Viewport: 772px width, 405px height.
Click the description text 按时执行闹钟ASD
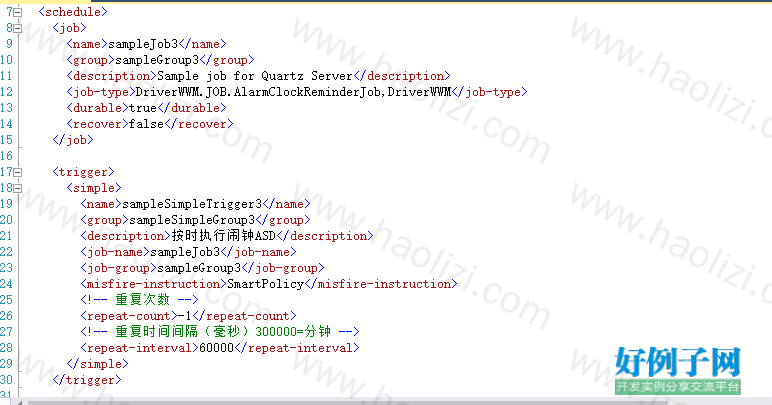224,236
